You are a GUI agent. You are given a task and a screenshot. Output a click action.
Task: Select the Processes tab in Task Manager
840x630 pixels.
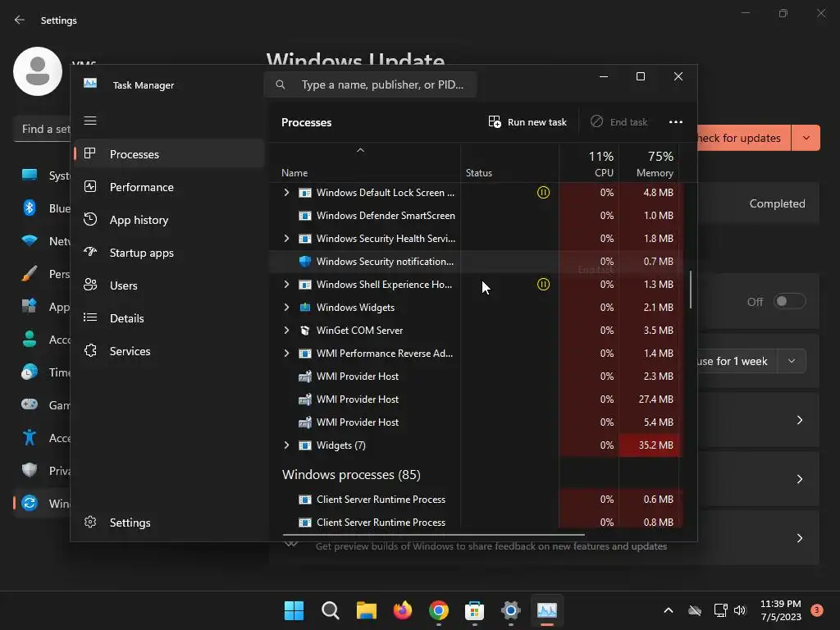pos(169,154)
